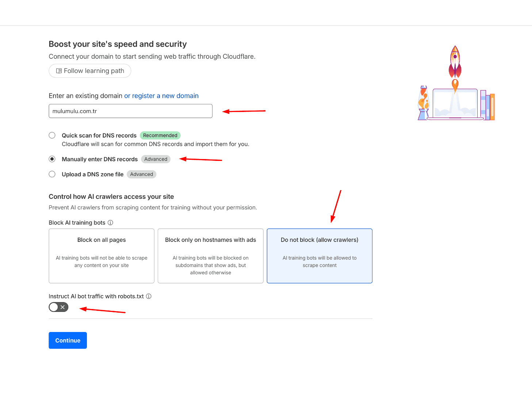Choose Block only on hostnames with ads

coord(210,256)
